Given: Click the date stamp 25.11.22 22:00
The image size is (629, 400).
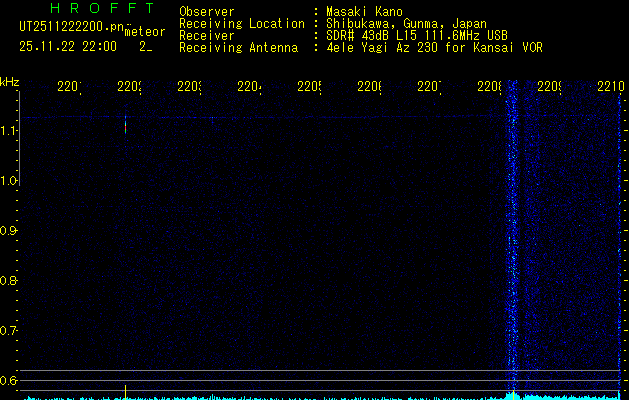Looking at the screenshot, I should click(68, 47).
